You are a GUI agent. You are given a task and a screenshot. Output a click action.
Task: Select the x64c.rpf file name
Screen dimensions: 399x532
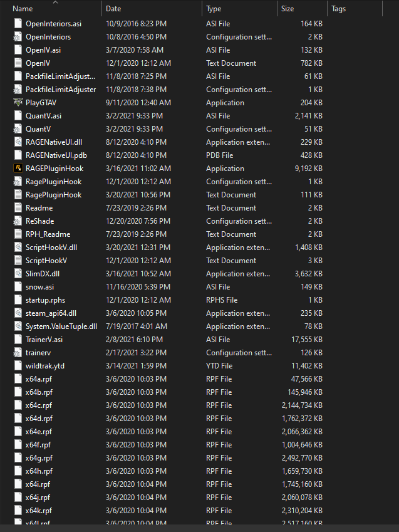[39, 405]
